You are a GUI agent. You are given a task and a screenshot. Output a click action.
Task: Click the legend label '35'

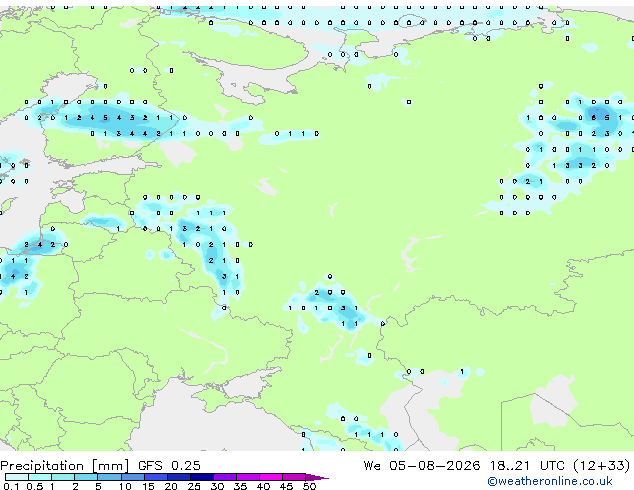pos(240,486)
